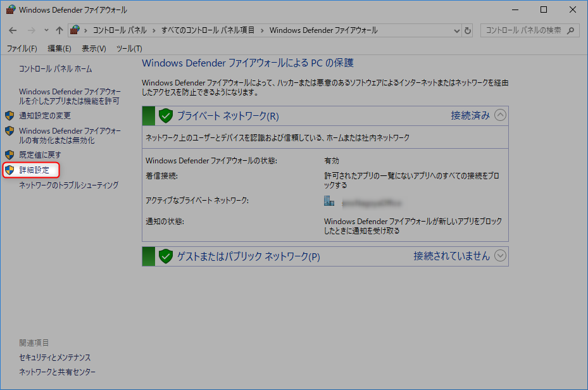Click shield icon beside 既定値に戻す
The image size is (588, 390).
9,155
